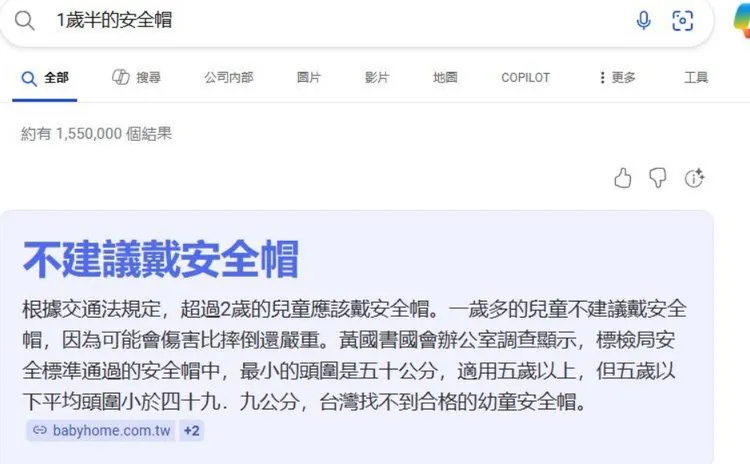The height and width of the screenshot is (464, 750).
Task: Open the 地圖 tab
Action: [445, 77]
